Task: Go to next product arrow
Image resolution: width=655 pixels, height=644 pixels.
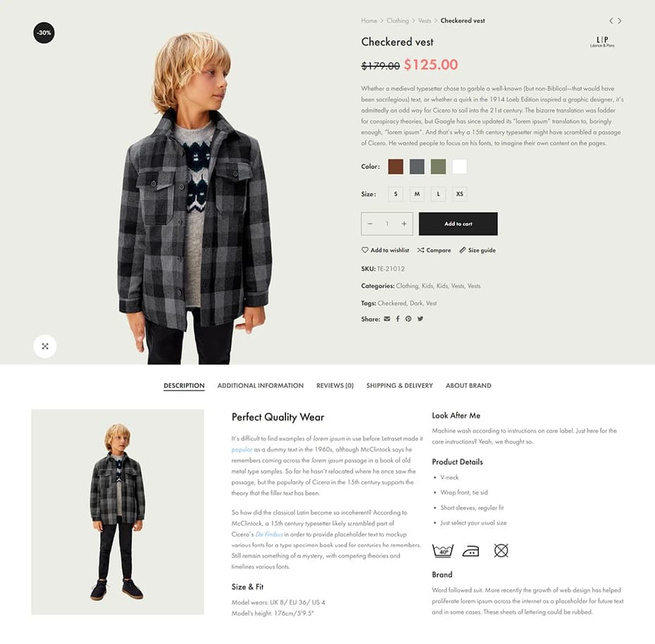Action: pos(620,20)
